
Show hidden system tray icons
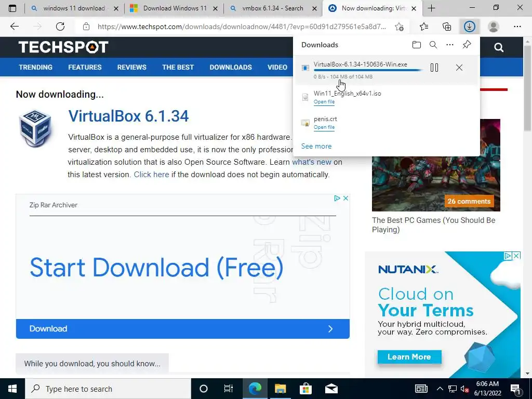tap(440, 389)
